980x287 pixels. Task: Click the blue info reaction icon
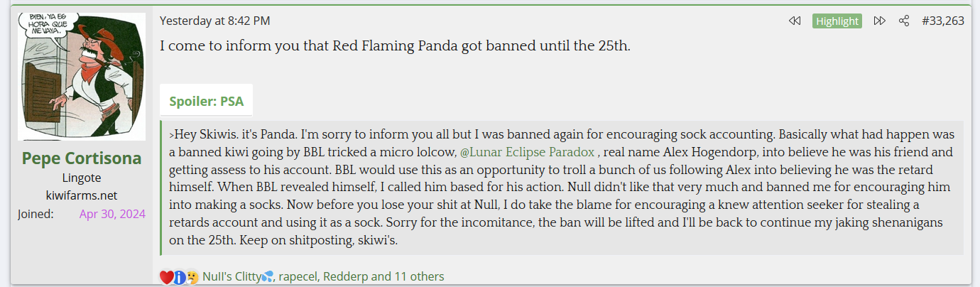tap(180, 277)
